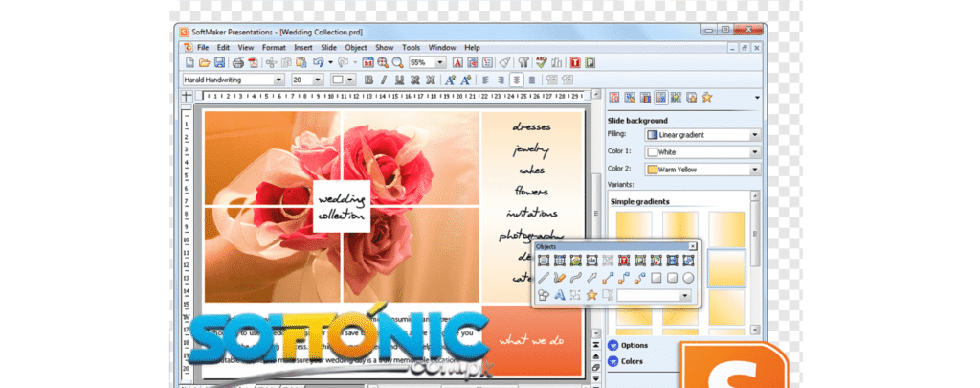Screen dimensions: 980x388
Task: Click the star icon in sidebar toolbar
Action: tap(707, 97)
